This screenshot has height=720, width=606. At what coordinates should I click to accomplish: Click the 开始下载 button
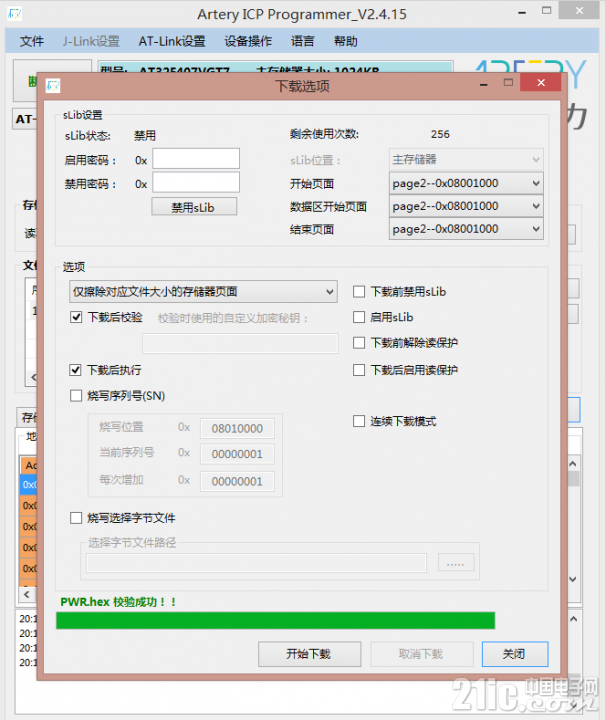click(309, 654)
